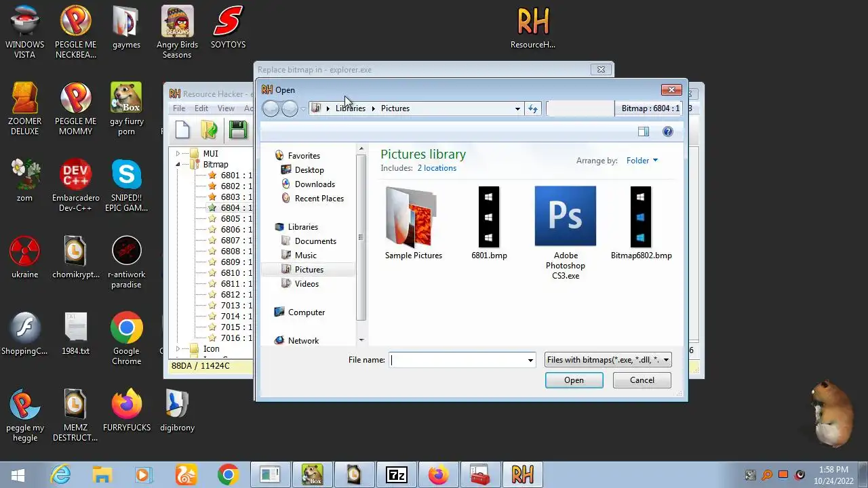Screen dimensions: 868x488
Task: Select Music library in sidebar
Action: [x=305, y=256]
